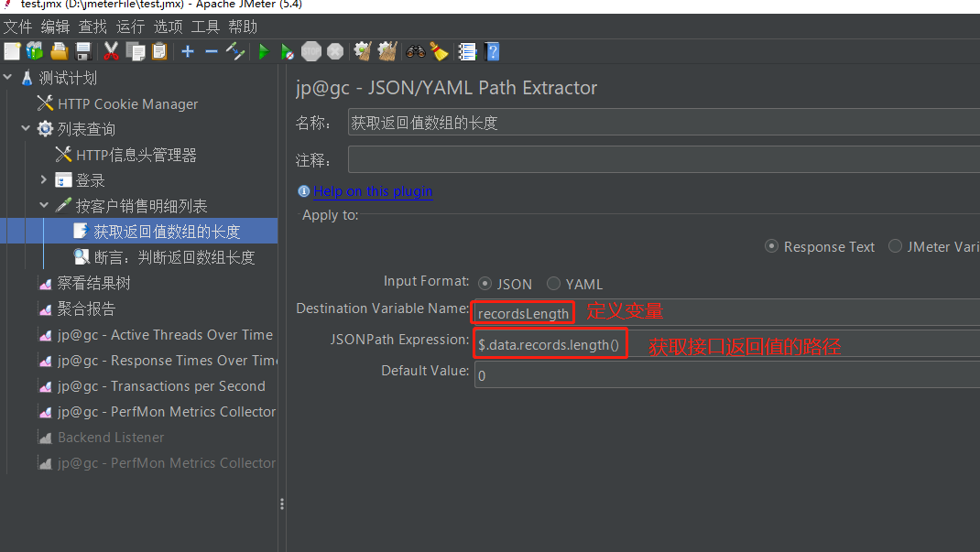This screenshot has height=552, width=980.
Task: Collapse all nodes with the minus icon
Action: click(212, 51)
